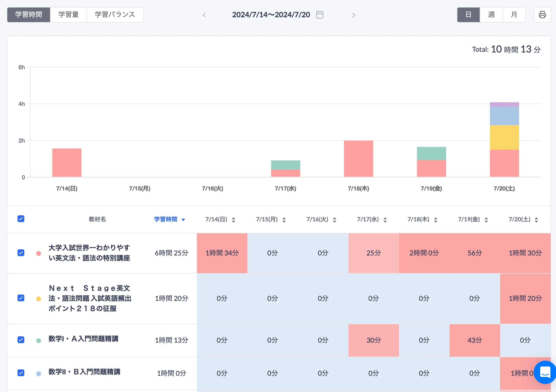This screenshot has height=392, width=556.
Task: Switch to 学習バランス tab
Action: pos(115,15)
